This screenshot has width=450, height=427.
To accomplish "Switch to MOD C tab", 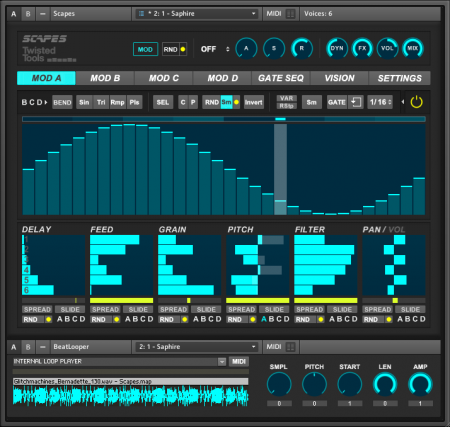I will point(164,78).
